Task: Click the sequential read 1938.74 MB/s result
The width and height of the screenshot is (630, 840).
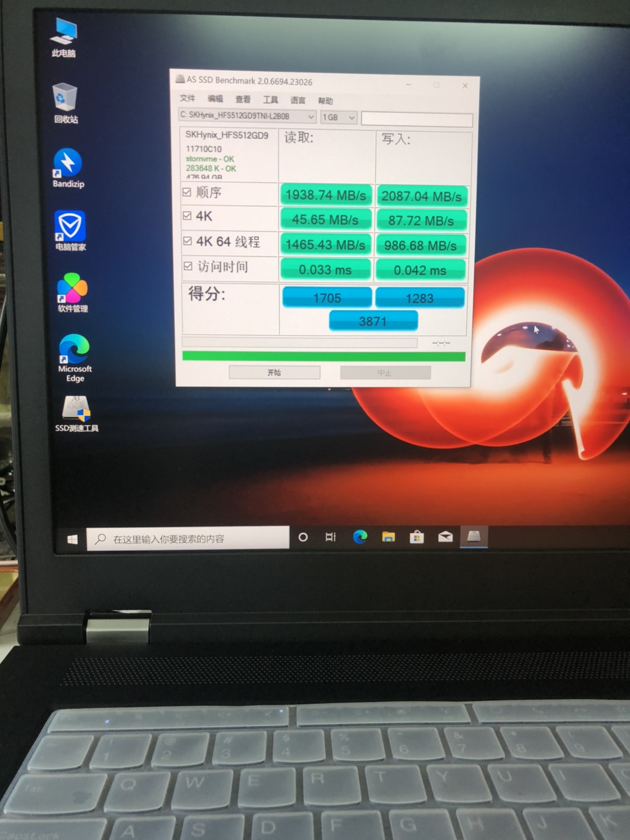Action: click(326, 195)
